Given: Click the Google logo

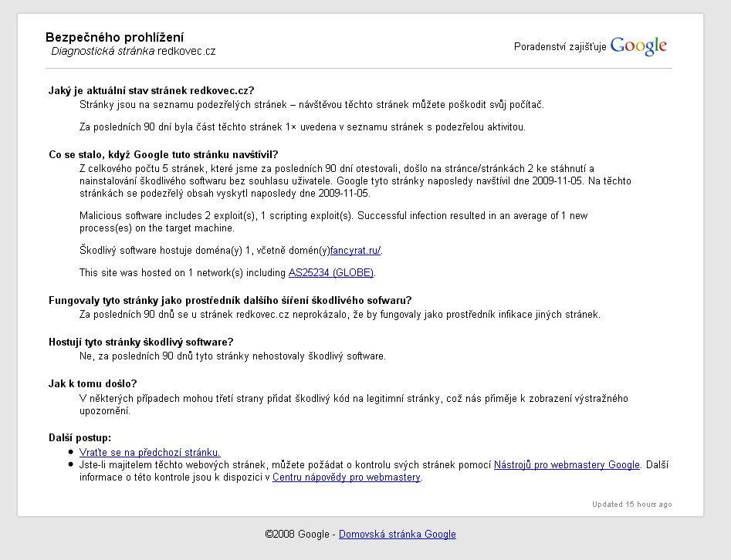Looking at the screenshot, I should 638,46.
